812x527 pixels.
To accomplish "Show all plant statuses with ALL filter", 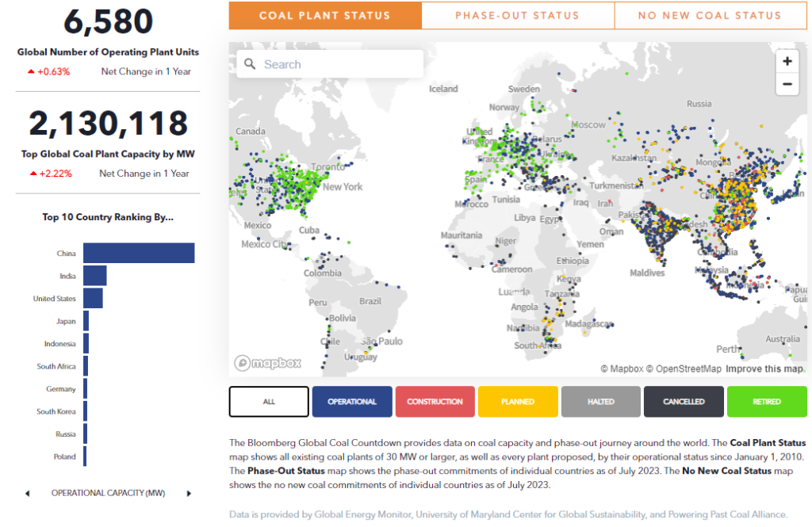I will click(269, 401).
